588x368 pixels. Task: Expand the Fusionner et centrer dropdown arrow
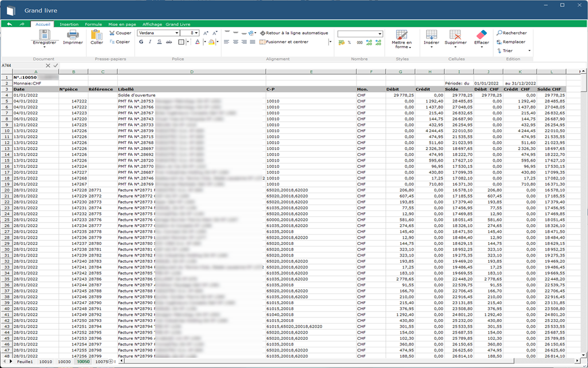click(330, 42)
